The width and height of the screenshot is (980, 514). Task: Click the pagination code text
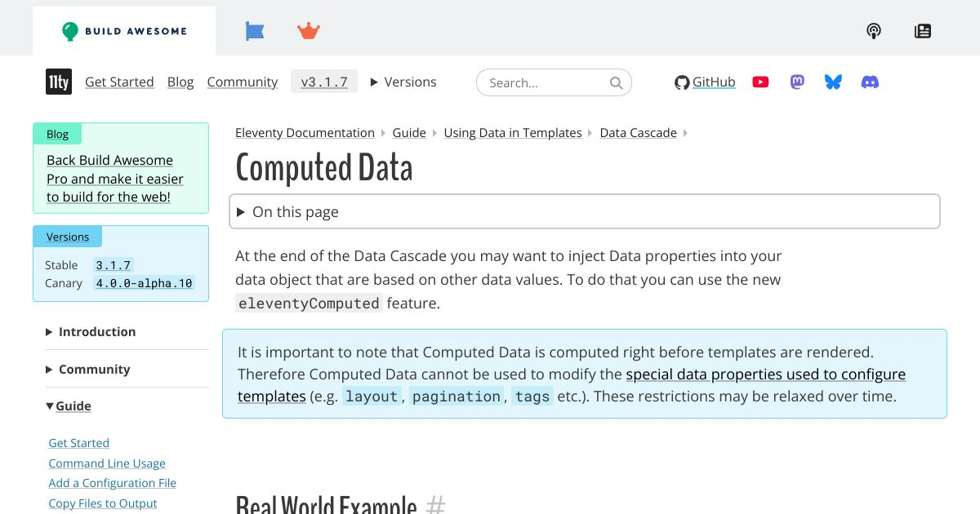point(457,397)
